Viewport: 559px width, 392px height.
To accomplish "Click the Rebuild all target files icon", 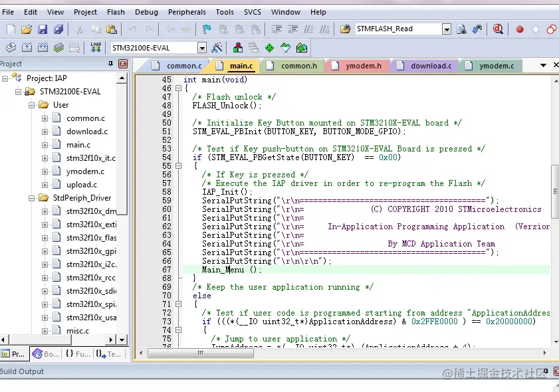I will coord(43,48).
